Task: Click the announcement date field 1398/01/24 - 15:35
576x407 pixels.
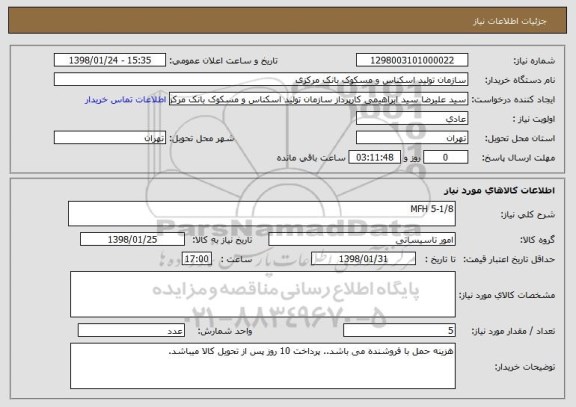Action: pyautogui.click(x=110, y=60)
